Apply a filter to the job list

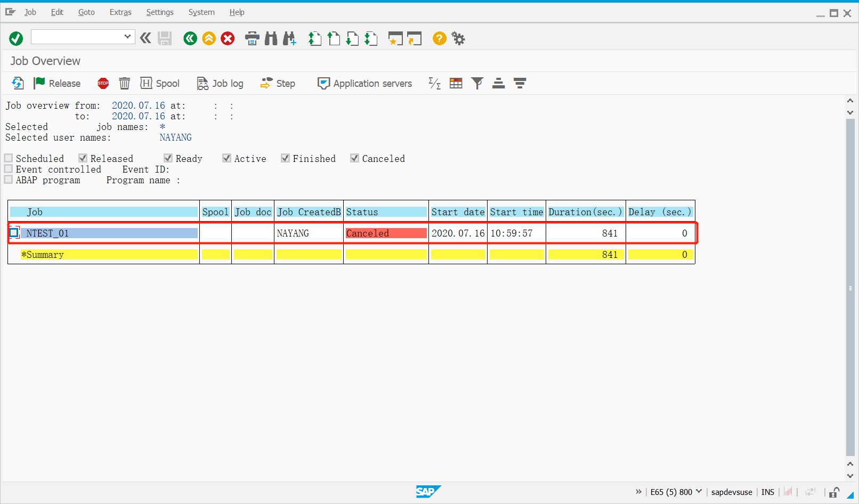coord(477,83)
